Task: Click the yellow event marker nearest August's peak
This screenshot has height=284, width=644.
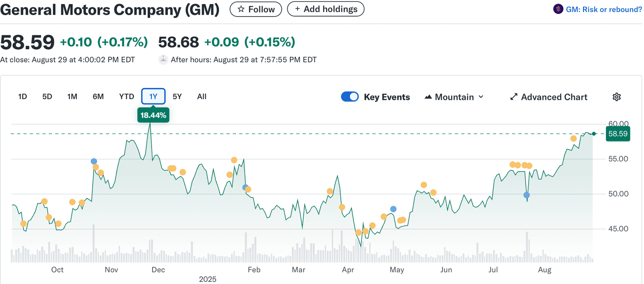Action: point(573,138)
